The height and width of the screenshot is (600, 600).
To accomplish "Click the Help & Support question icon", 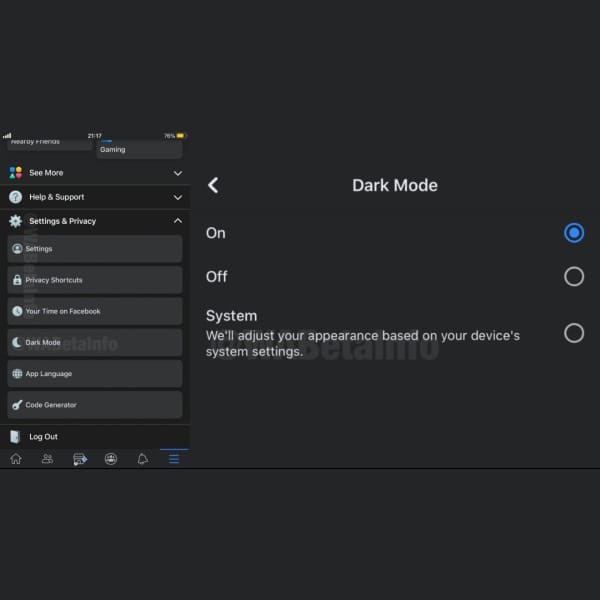I will [x=16, y=197].
